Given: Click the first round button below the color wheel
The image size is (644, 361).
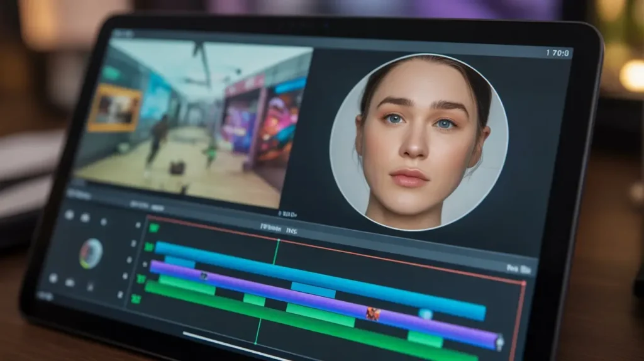Looking at the screenshot, I should [x=53, y=279].
